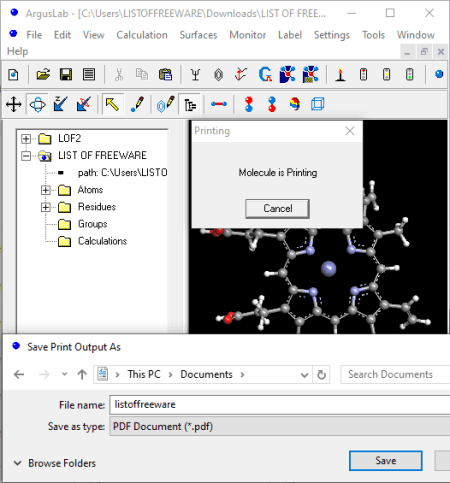The height and width of the screenshot is (483, 450).
Task: Click Save in the Save Print Output dialog
Action: tap(386, 461)
